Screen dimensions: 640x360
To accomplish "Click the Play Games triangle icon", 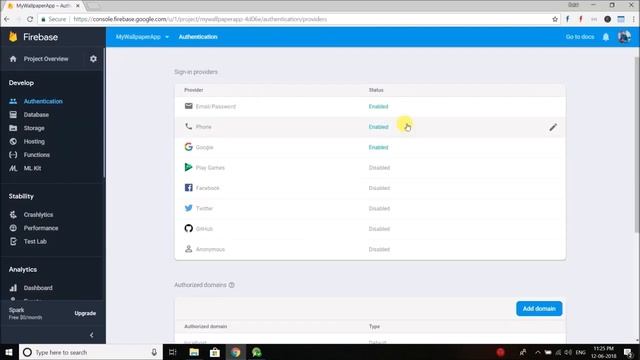I will click(188, 167).
